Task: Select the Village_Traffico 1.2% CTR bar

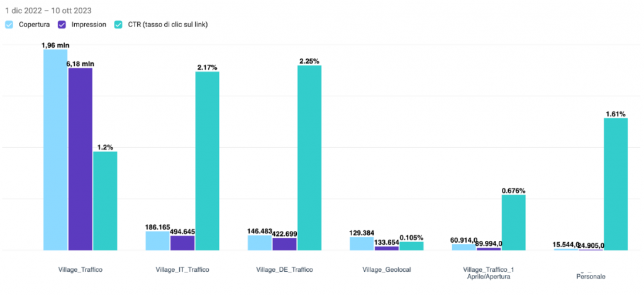Action: [105, 201]
